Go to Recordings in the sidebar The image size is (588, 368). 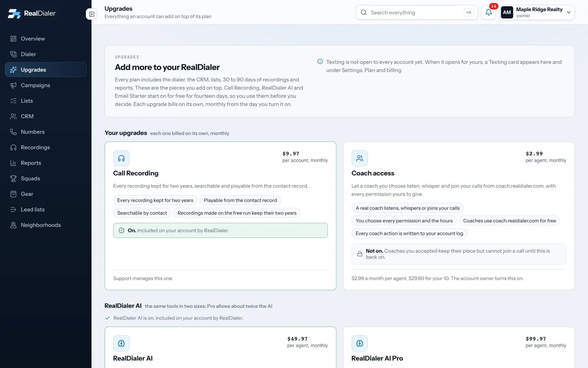point(46,148)
